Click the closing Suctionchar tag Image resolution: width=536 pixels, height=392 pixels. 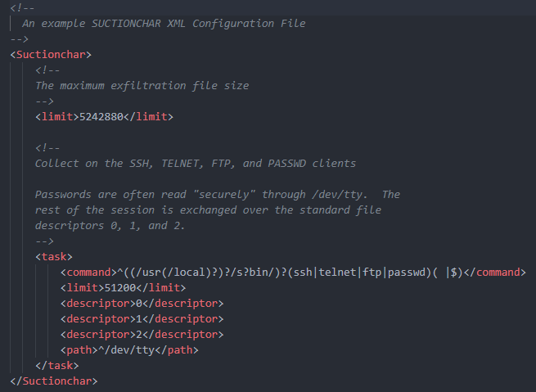pos(54,381)
